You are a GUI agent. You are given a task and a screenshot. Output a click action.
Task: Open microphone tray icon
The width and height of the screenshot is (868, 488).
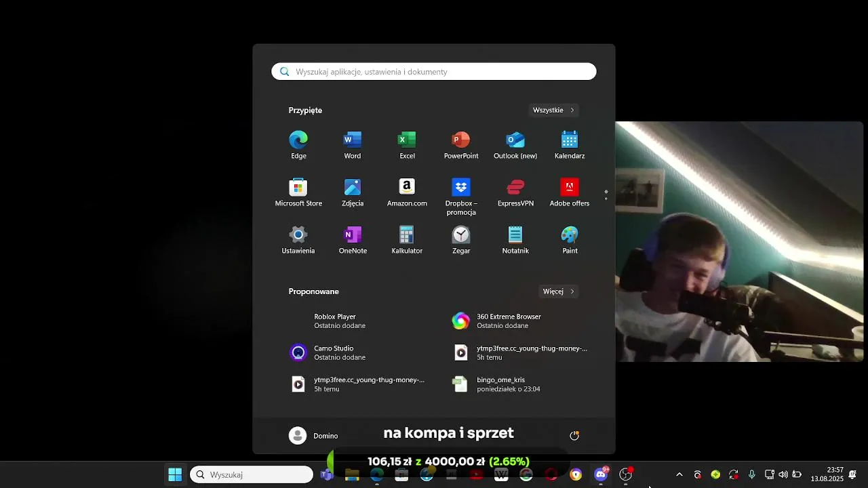coord(751,474)
